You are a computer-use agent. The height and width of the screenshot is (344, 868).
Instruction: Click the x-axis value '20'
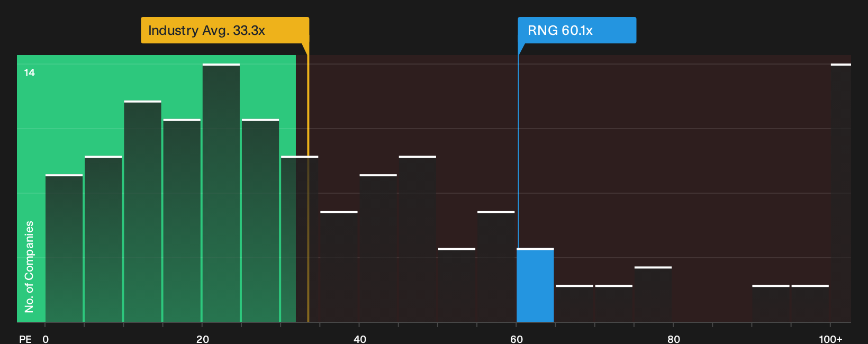point(203,339)
